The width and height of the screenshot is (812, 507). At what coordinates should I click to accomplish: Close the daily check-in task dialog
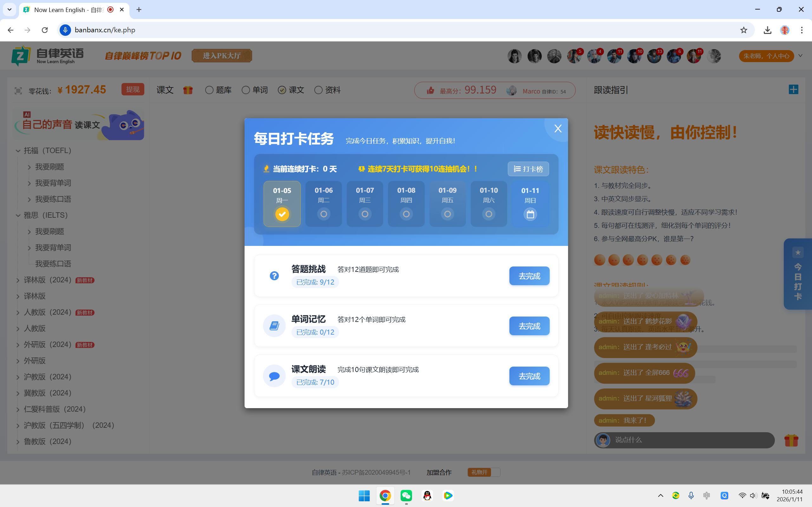(x=558, y=129)
